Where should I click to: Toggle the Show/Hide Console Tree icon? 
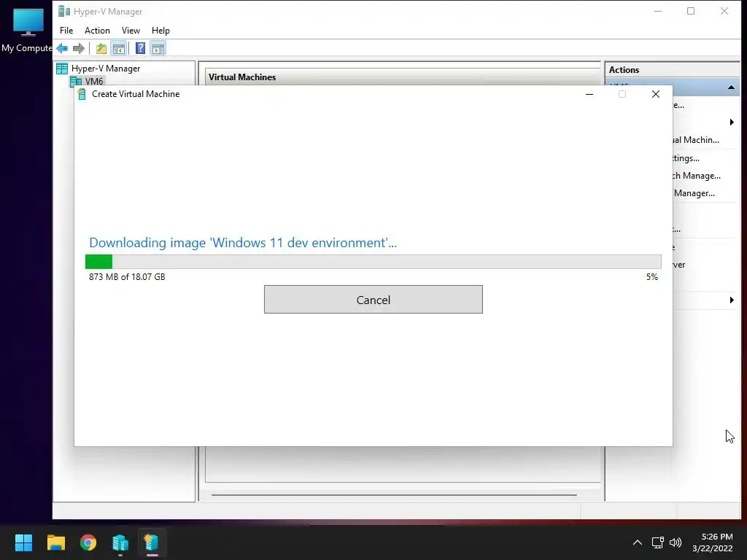click(x=119, y=49)
